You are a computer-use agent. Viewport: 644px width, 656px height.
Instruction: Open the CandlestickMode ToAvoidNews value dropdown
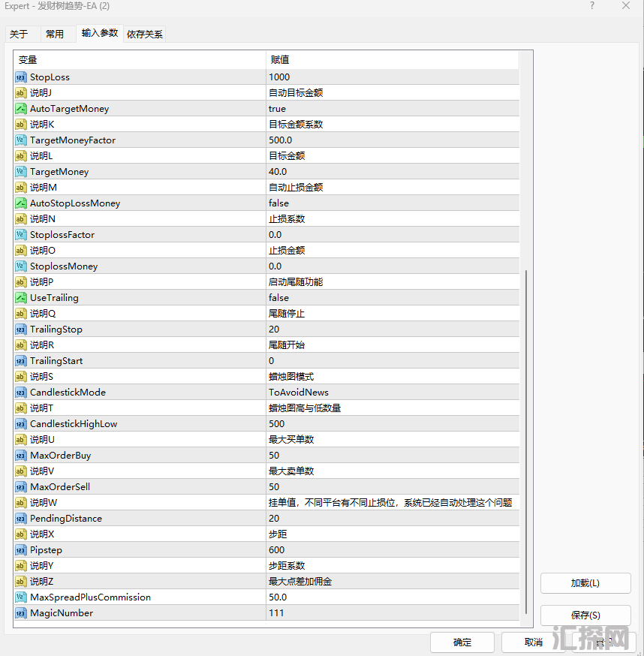[x=392, y=392]
